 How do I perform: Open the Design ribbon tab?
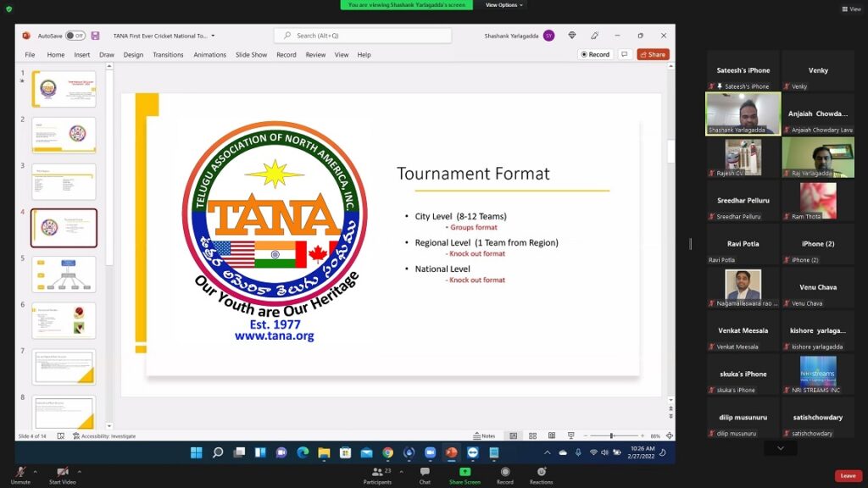coord(133,55)
